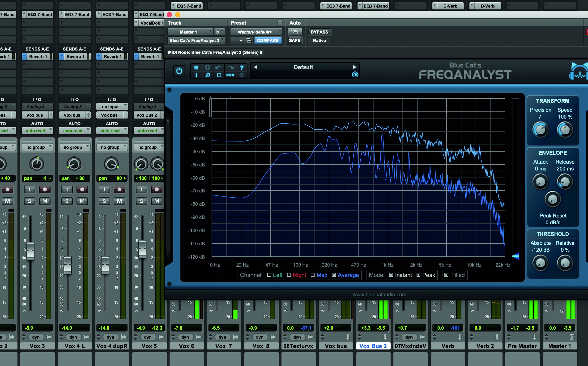588x366 pixels.
Task: Click the plus next preset button
Action: click(x=241, y=40)
